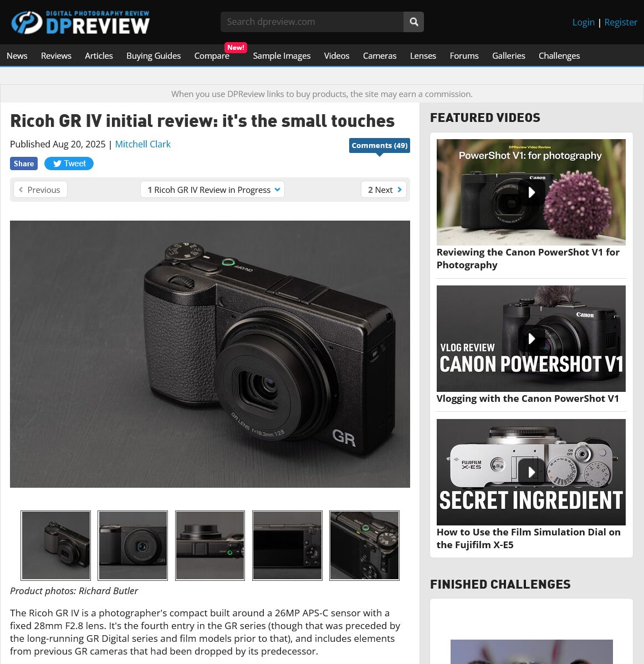Open 'How to Use the Film Simulation Dial' title
This screenshot has height=664, width=644.
[x=528, y=538]
